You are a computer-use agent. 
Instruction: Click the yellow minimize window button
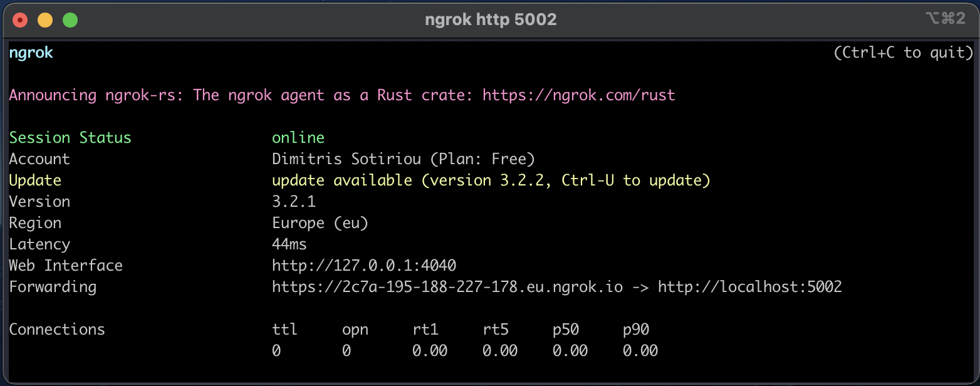(x=45, y=20)
